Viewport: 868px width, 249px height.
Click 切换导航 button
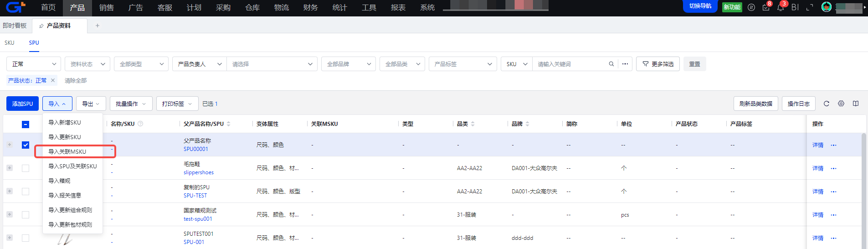click(x=700, y=6)
